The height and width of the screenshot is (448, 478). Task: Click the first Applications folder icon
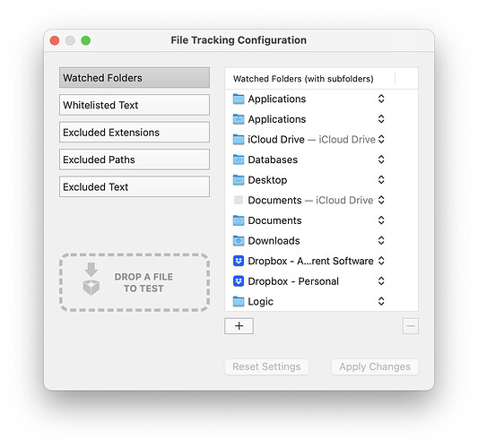[239, 99]
